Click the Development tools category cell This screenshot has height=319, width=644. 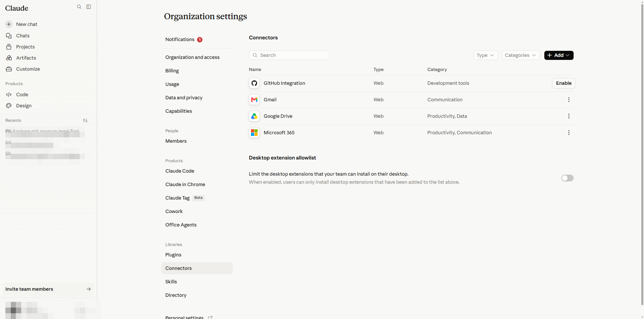[x=448, y=83]
